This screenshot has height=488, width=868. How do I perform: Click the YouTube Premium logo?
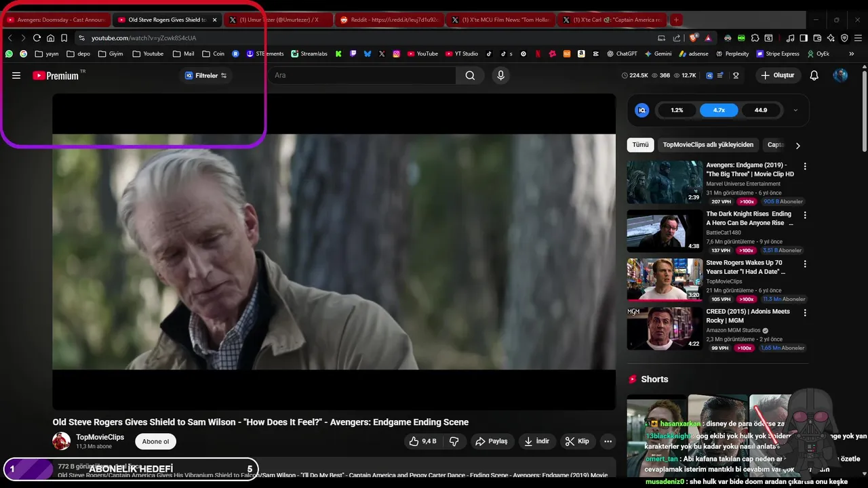(x=56, y=75)
